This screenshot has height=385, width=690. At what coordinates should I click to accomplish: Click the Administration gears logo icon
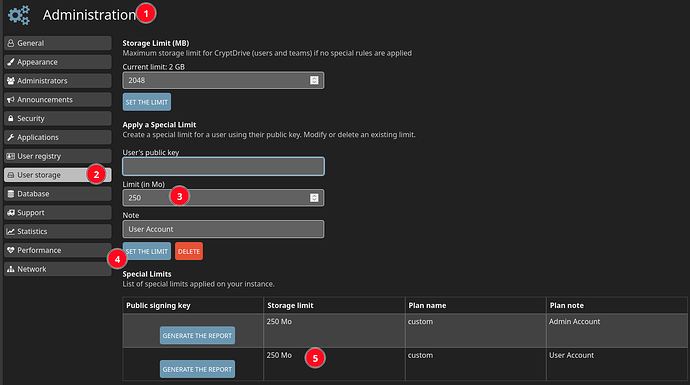click(x=19, y=15)
